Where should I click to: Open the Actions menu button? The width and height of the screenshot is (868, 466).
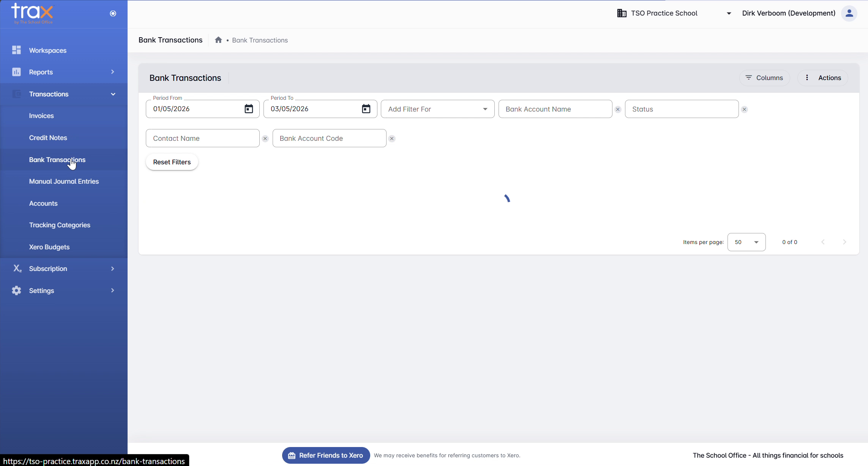pyautogui.click(x=823, y=78)
